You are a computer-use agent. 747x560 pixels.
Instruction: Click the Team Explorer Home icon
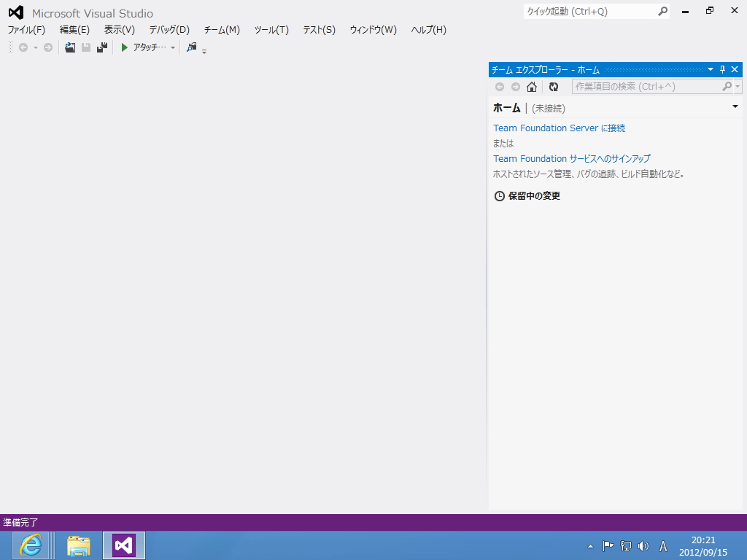pos(532,87)
